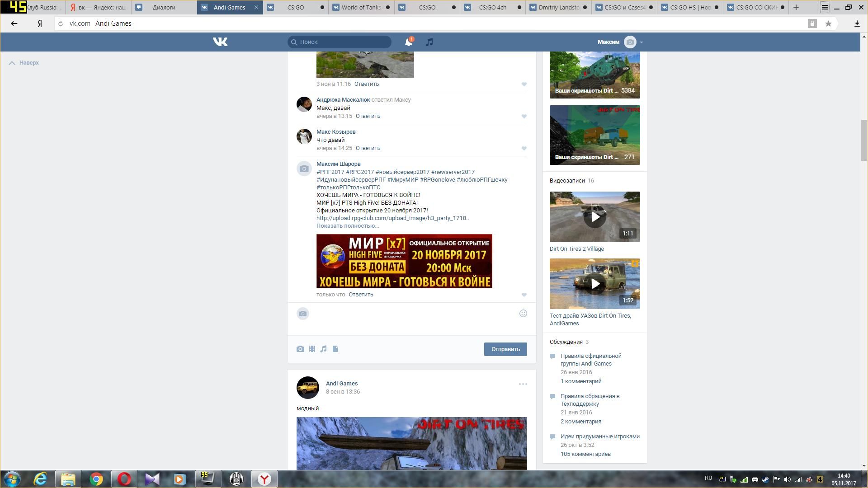Switch to the World of Tanks tab
868x488 pixels.
[360, 7]
